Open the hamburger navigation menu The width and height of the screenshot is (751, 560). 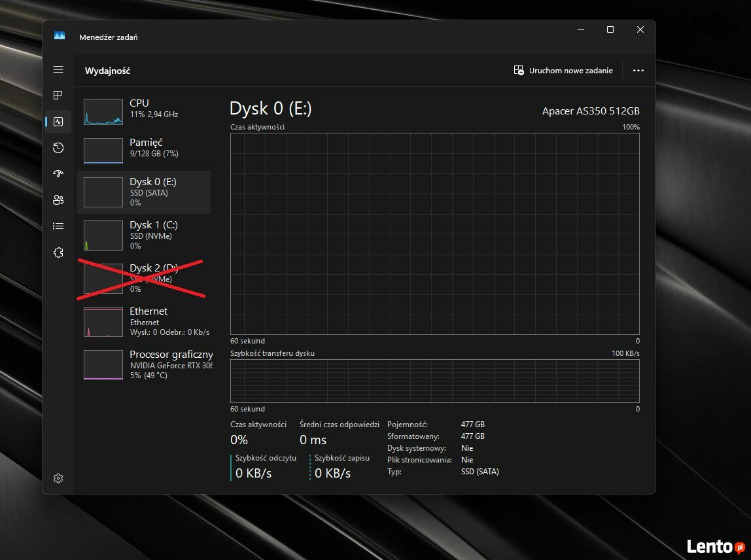point(58,69)
